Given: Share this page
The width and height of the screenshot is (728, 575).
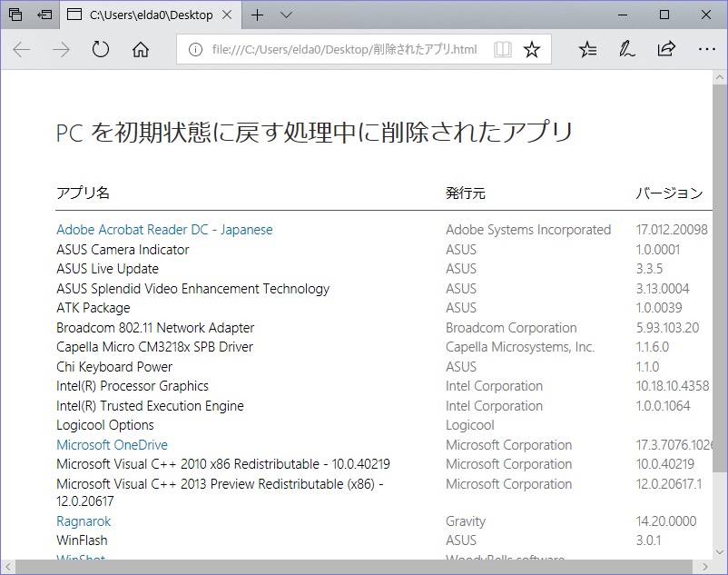Looking at the screenshot, I should tap(666, 49).
